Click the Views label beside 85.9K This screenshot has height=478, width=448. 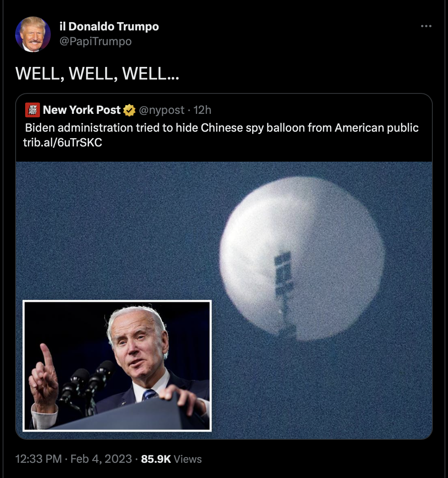188,459
